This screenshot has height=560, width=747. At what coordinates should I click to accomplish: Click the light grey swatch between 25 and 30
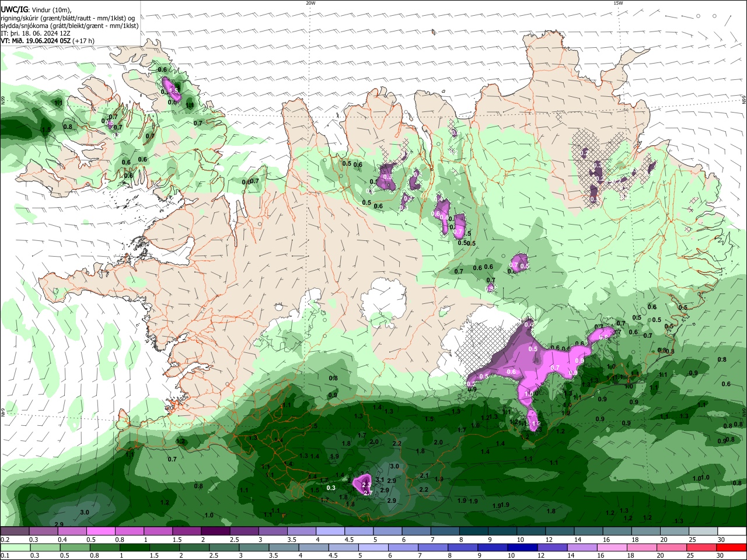tap(703, 531)
